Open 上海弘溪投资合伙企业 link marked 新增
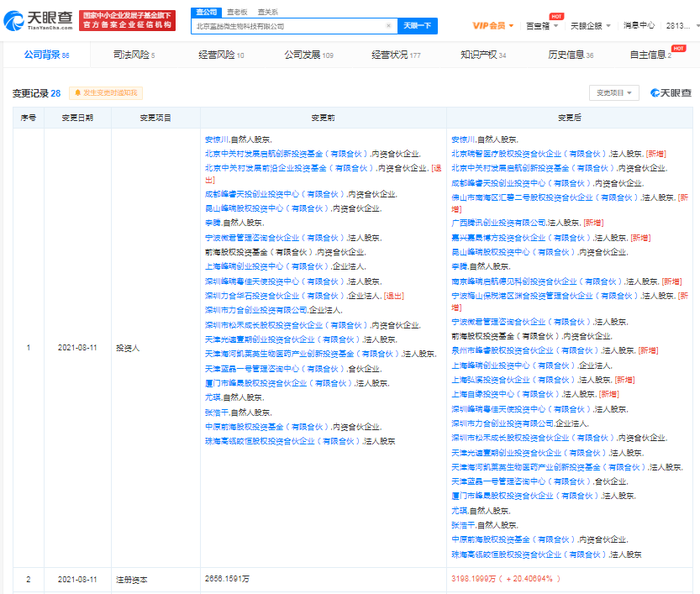Screen dimensions: 700x594 point(514,380)
